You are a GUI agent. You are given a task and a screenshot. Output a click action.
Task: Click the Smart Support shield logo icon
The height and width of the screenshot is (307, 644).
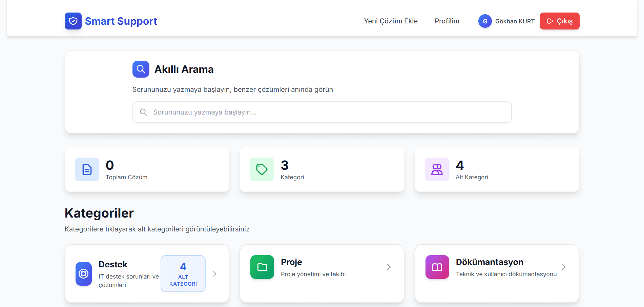click(x=73, y=21)
